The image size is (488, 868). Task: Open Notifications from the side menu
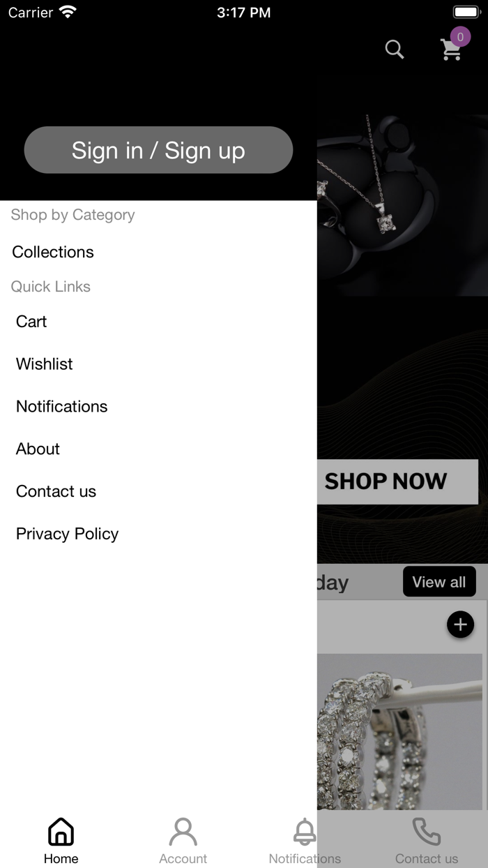pos(62,407)
